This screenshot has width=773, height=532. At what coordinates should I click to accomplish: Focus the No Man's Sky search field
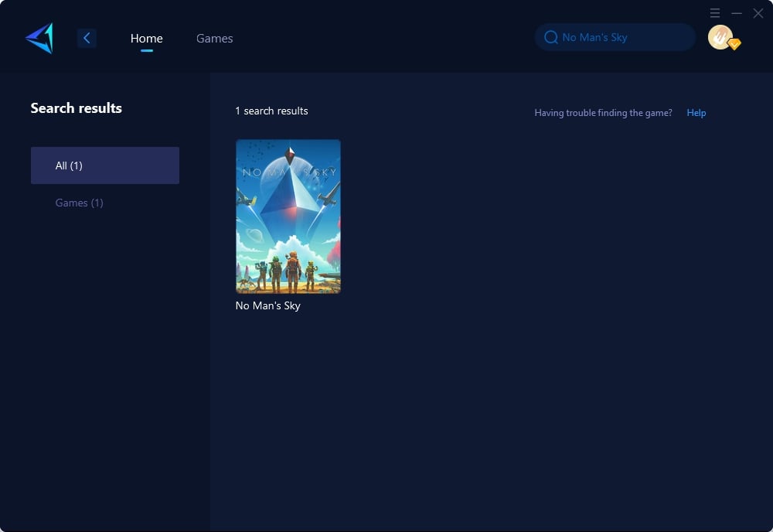click(615, 37)
